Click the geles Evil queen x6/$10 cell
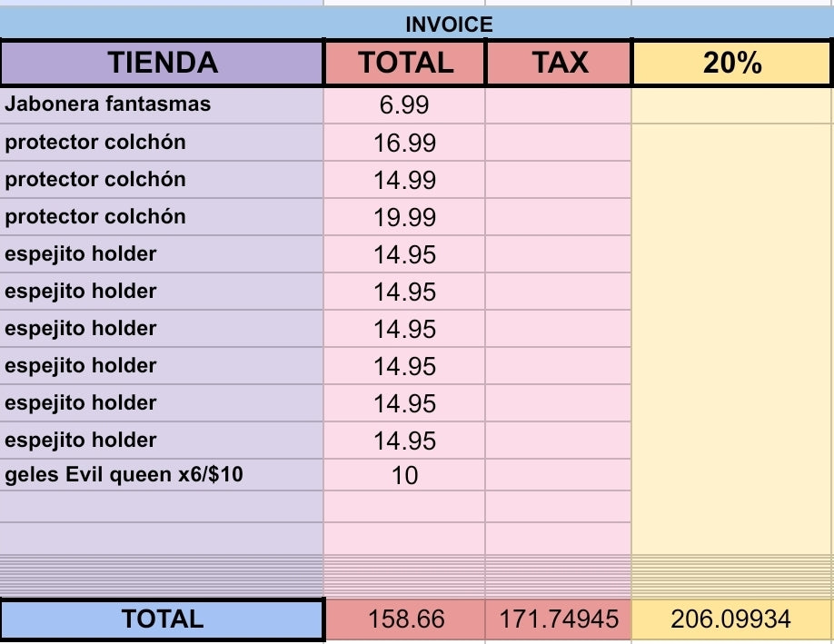Viewport: 834px width, 644px height. pos(163,475)
